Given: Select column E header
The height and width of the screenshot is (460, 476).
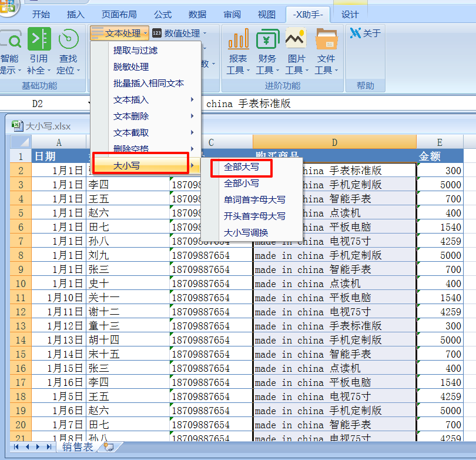Looking at the screenshot, I should pyautogui.click(x=440, y=142).
